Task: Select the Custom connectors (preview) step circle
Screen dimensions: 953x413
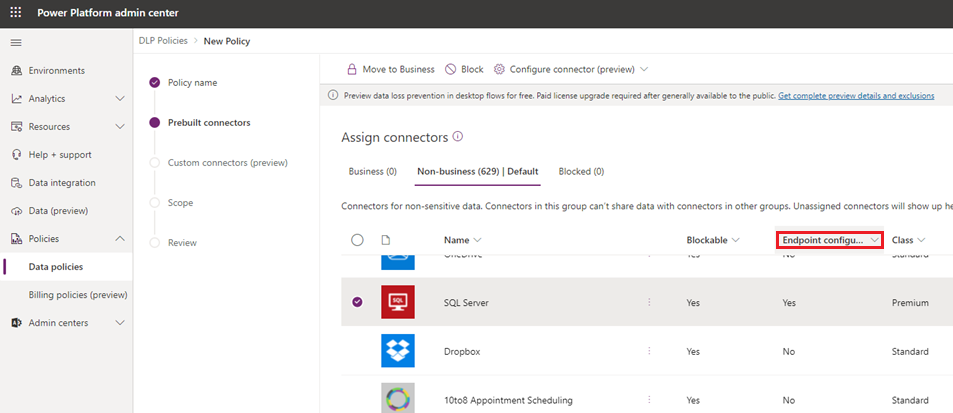Action: click(x=155, y=163)
